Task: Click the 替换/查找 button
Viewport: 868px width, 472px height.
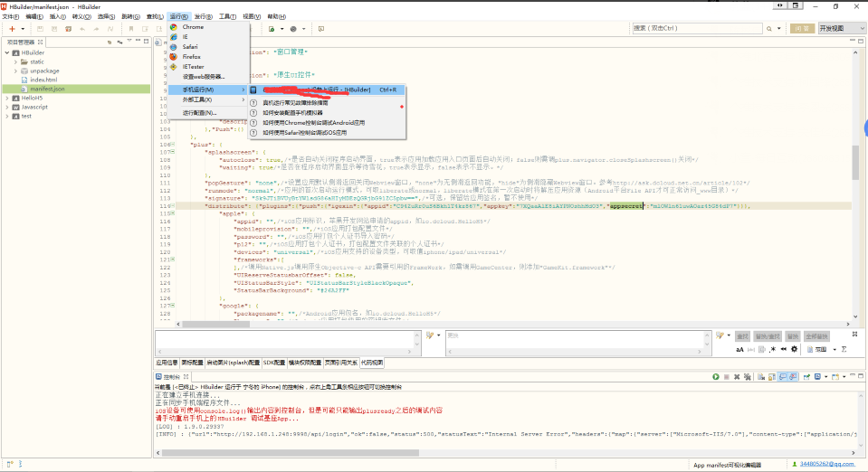Action: (768, 336)
